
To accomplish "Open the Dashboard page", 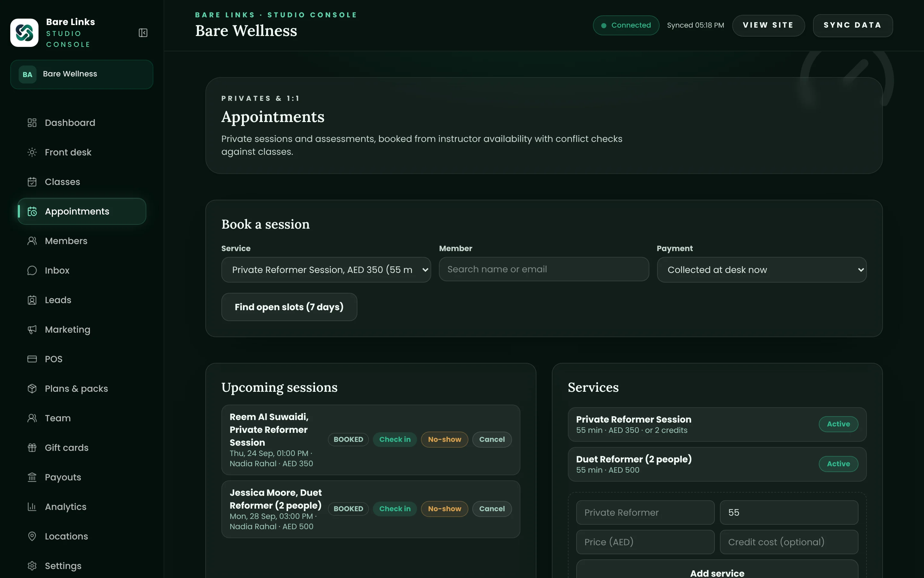I will coord(82,123).
